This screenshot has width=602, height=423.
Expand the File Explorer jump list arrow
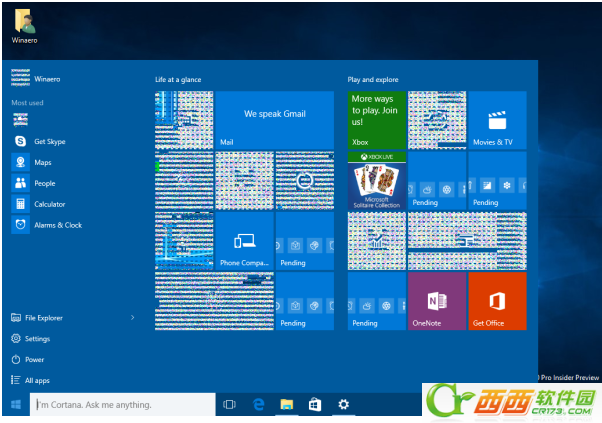click(132, 317)
